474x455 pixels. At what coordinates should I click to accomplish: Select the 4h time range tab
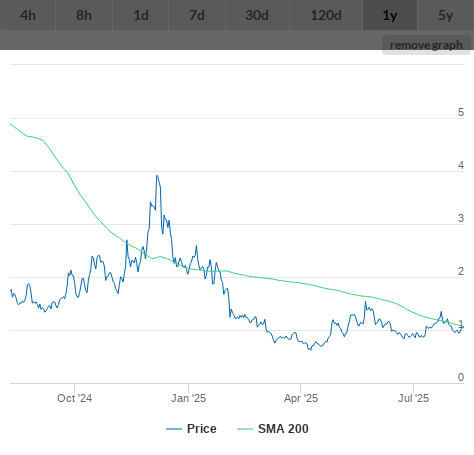coord(28,15)
